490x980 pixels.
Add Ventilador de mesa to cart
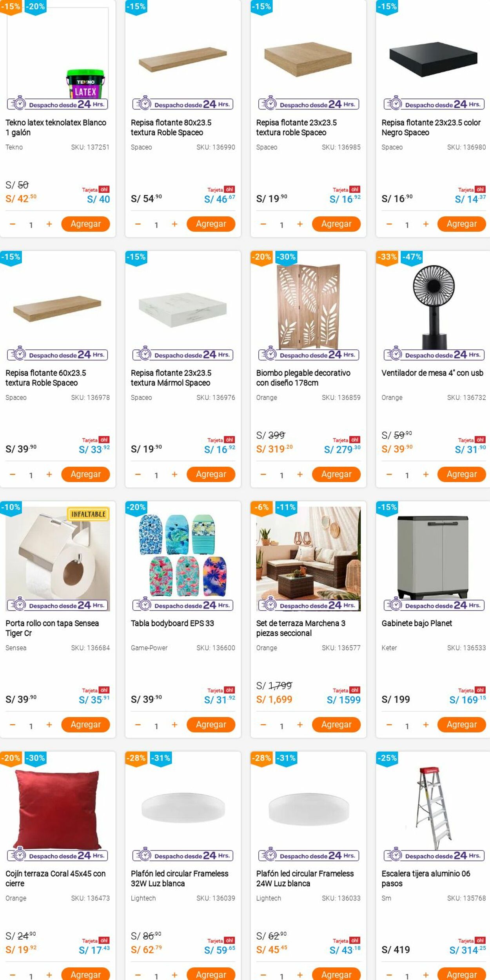pyautogui.click(x=461, y=474)
